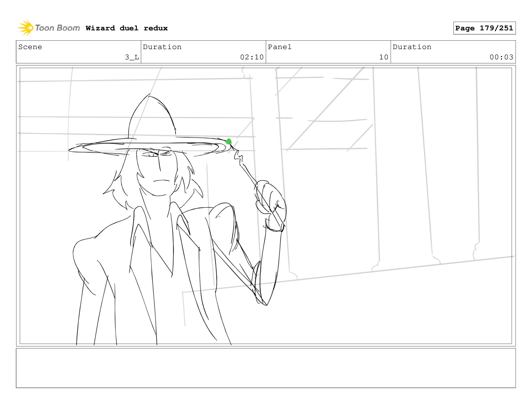This screenshot has width=532, height=412.
Task: Click the 'Panel' label
Action: [280, 47]
